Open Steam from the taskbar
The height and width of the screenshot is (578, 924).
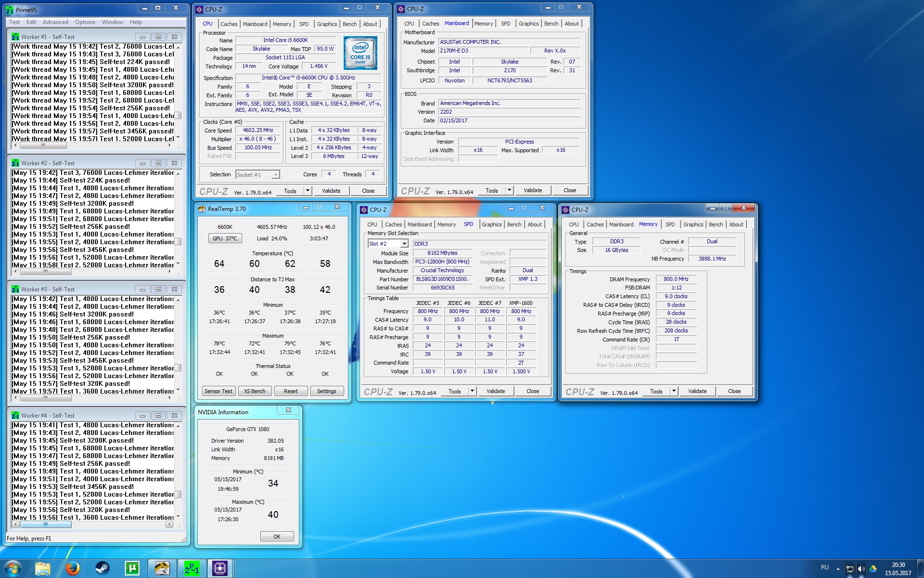(102, 568)
